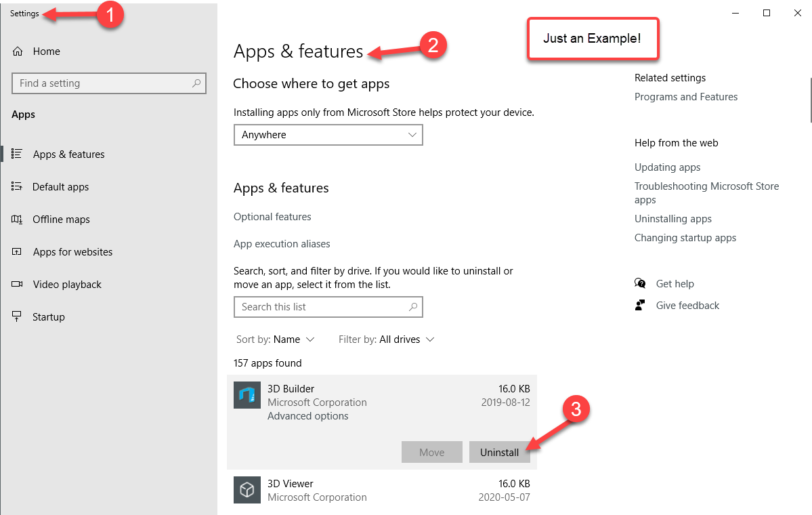The width and height of the screenshot is (812, 515).
Task: Open the App execution aliases link
Action: (x=282, y=244)
